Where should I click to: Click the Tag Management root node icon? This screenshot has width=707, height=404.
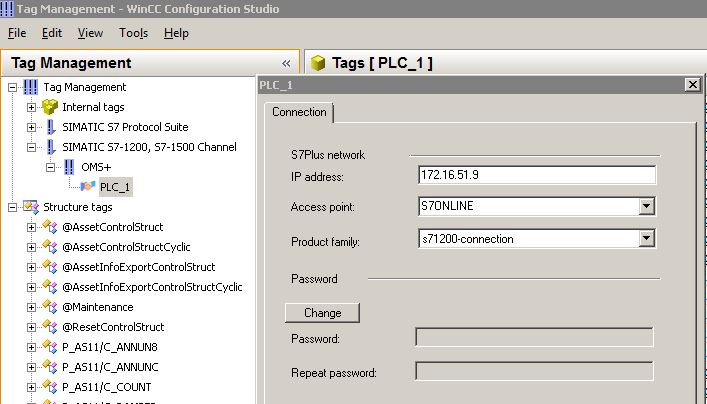[x=31, y=87]
